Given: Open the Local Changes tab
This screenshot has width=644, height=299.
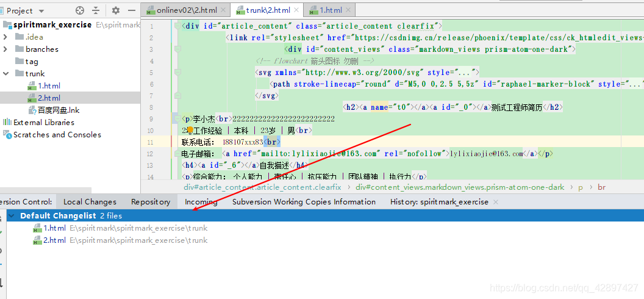Looking at the screenshot, I should pos(90,201).
